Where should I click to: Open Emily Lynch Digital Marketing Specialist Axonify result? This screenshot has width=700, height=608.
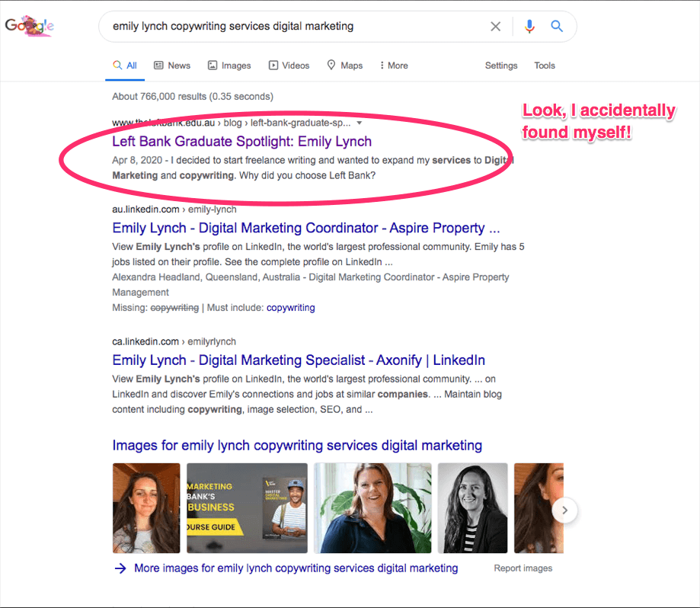(x=299, y=360)
